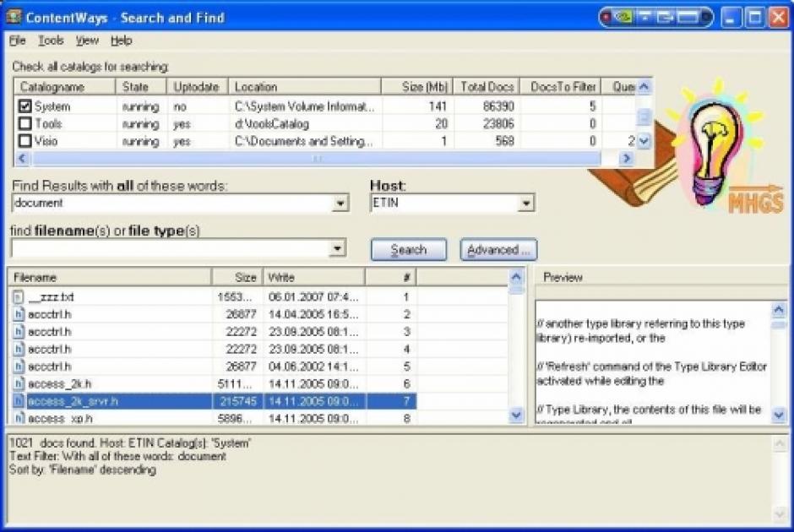This screenshot has height=532, width=794.
Task: Open the Advanced options button
Action: [x=498, y=250]
